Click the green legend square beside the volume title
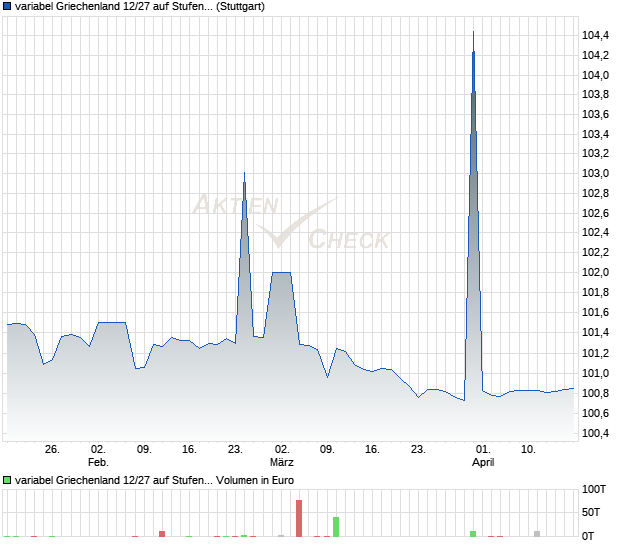Screen dimensions: 620x546 [7, 480]
